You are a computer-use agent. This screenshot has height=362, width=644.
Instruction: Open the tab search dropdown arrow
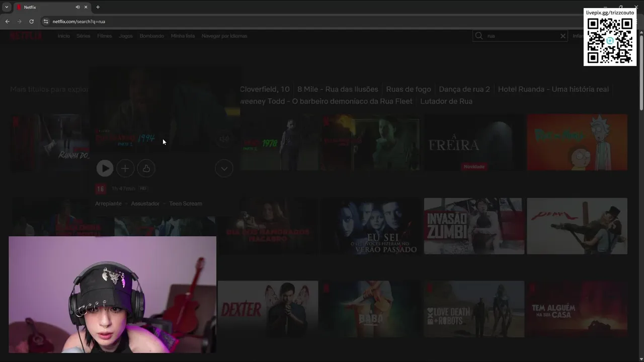[6, 7]
